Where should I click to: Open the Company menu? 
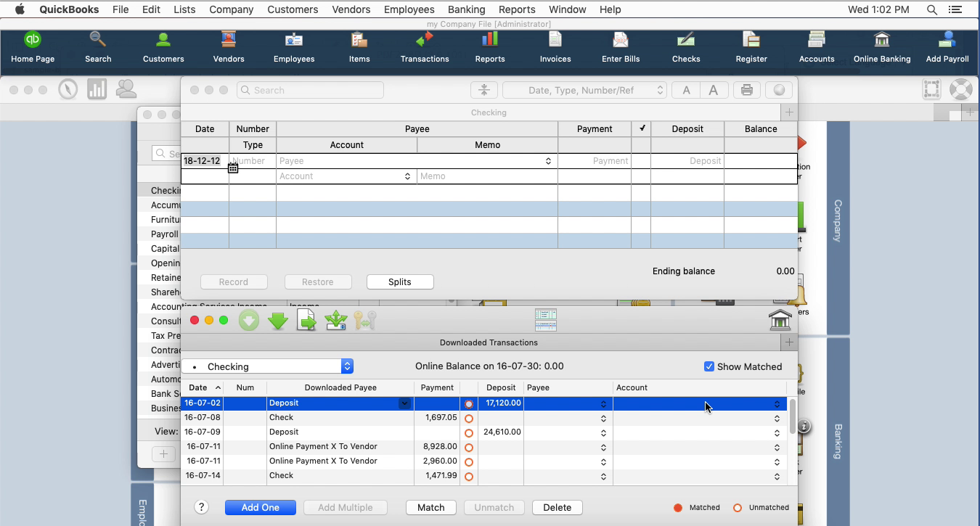click(232, 9)
